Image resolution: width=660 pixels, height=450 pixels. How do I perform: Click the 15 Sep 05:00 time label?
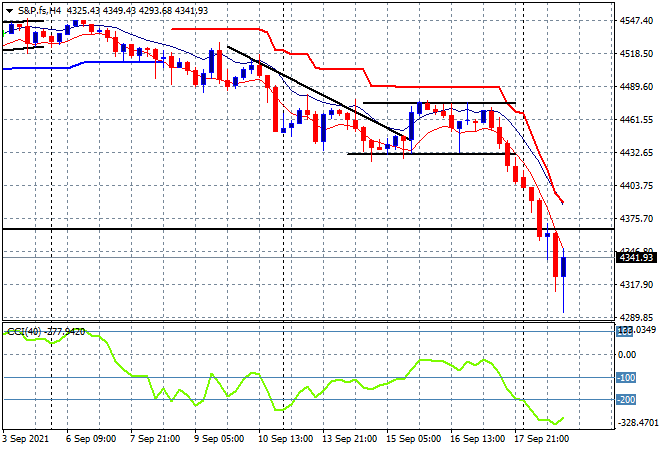[x=413, y=439]
